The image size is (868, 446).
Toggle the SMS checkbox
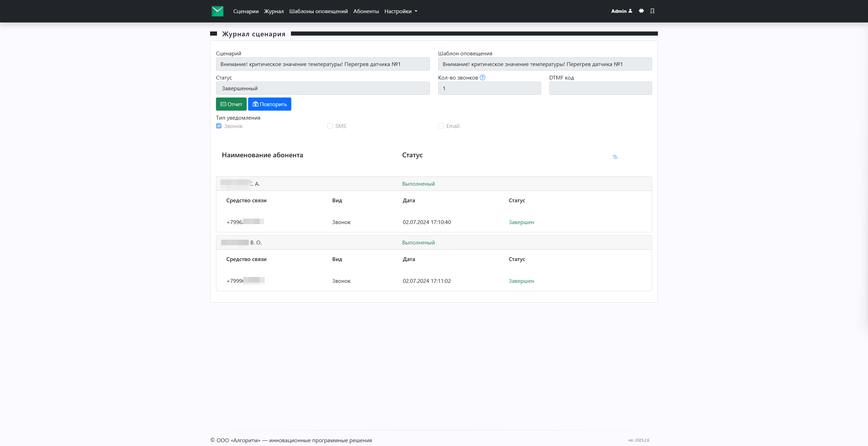[330, 126]
